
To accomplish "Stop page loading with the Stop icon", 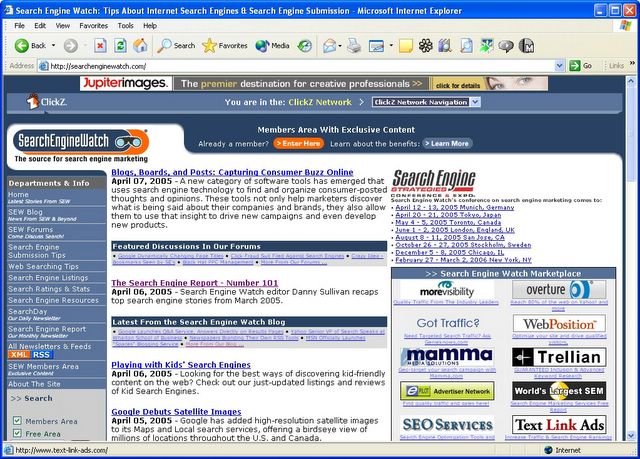I will click(100, 46).
